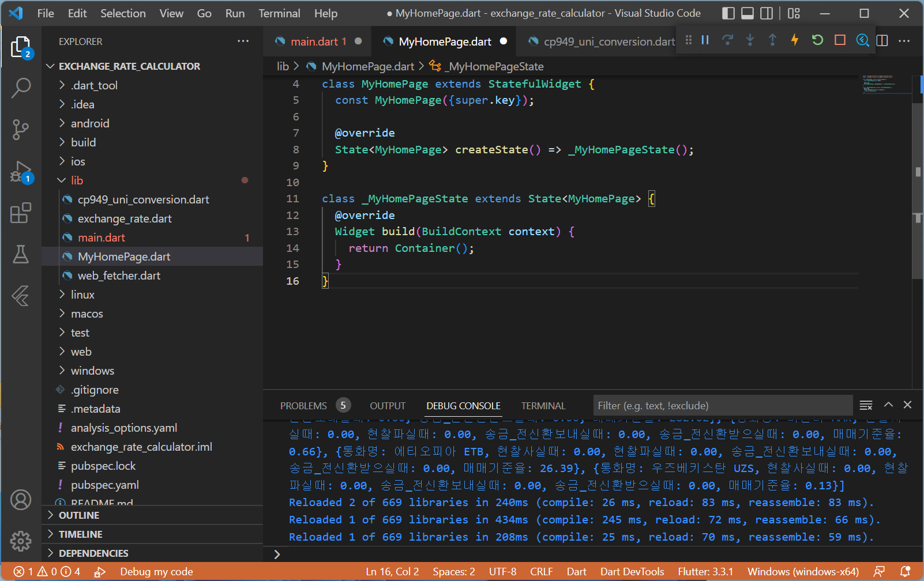
Task: Pause the debug session
Action: point(705,40)
